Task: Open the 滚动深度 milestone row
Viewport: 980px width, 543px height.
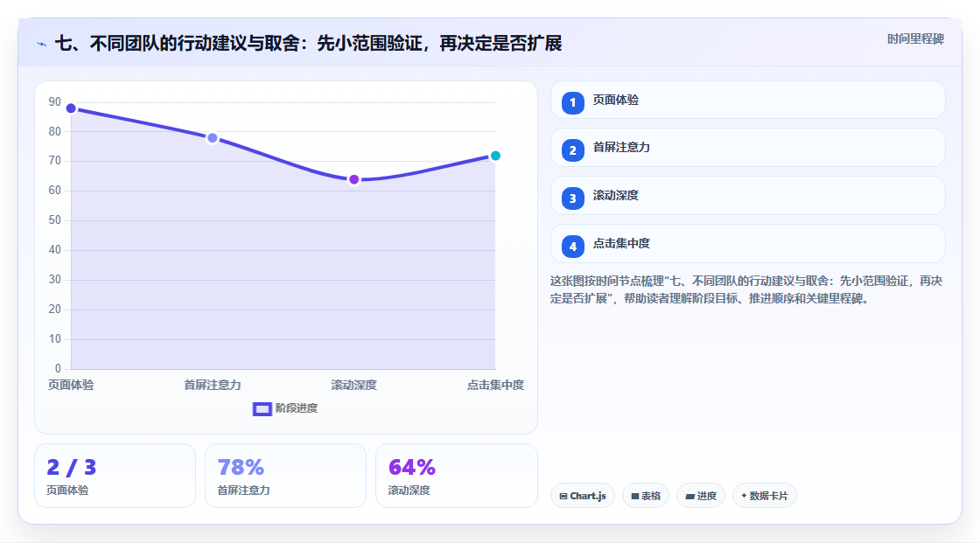Action: 747,196
